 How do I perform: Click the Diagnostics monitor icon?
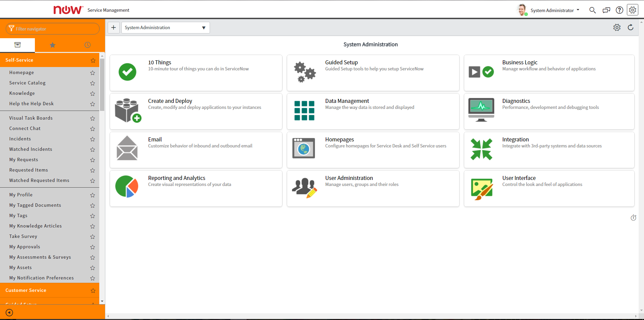click(x=481, y=110)
